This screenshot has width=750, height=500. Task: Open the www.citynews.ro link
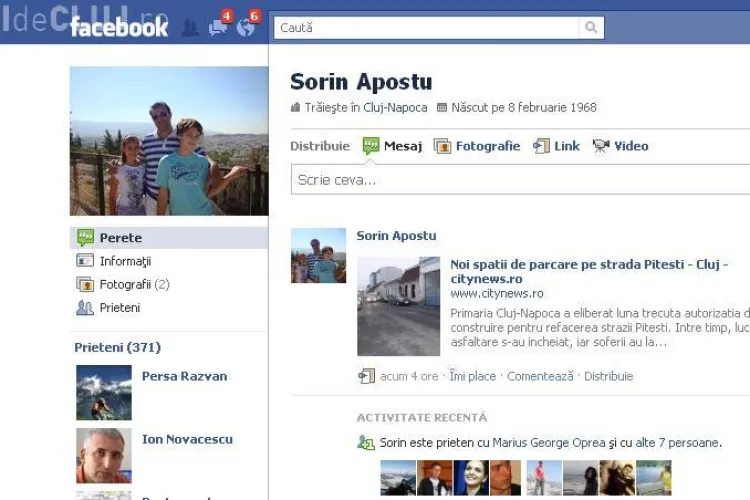497,293
